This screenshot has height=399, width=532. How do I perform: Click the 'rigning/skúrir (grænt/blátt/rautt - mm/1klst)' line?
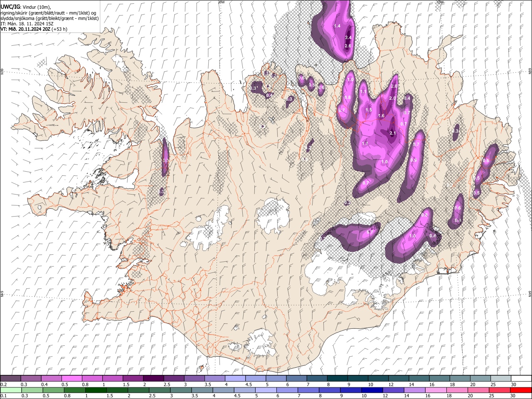pyautogui.click(x=48, y=13)
